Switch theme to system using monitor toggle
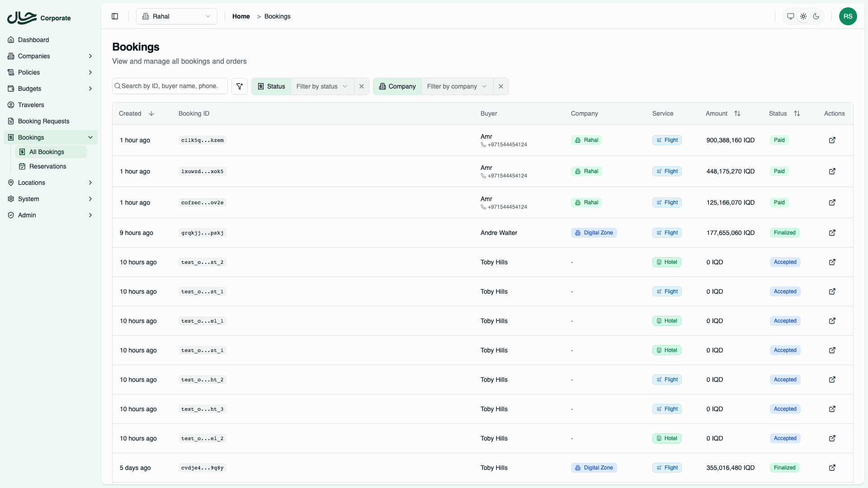This screenshot has width=868, height=488. click(x=790, y=16)
